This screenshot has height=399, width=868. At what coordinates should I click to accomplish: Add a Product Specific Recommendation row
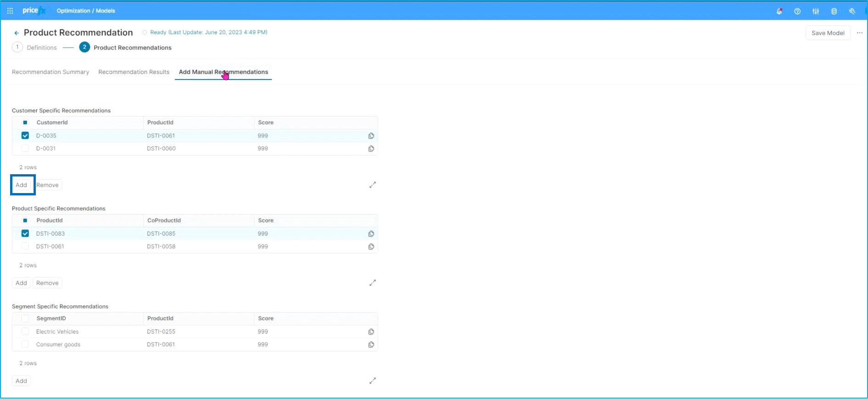[x=22, y=283]
